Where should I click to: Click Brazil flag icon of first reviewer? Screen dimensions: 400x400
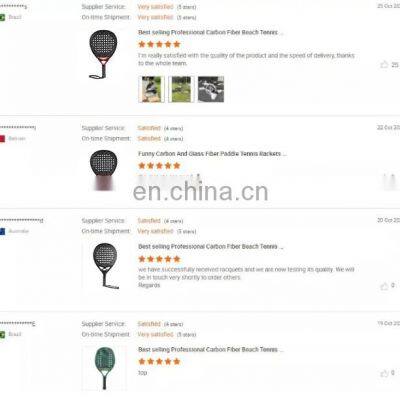point(2,17)
